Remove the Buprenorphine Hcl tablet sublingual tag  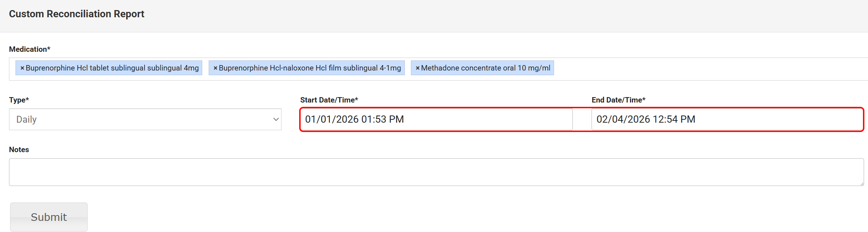click(22, 68)
